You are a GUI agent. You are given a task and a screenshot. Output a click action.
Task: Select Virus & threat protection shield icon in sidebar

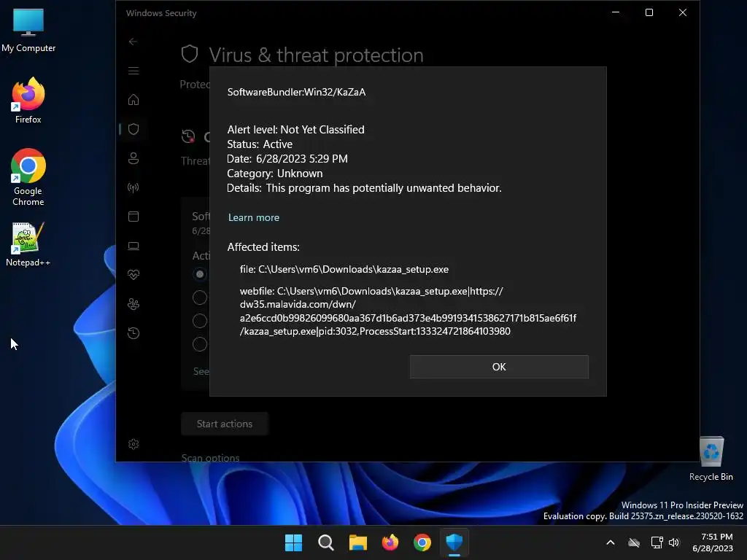(133, 129)
